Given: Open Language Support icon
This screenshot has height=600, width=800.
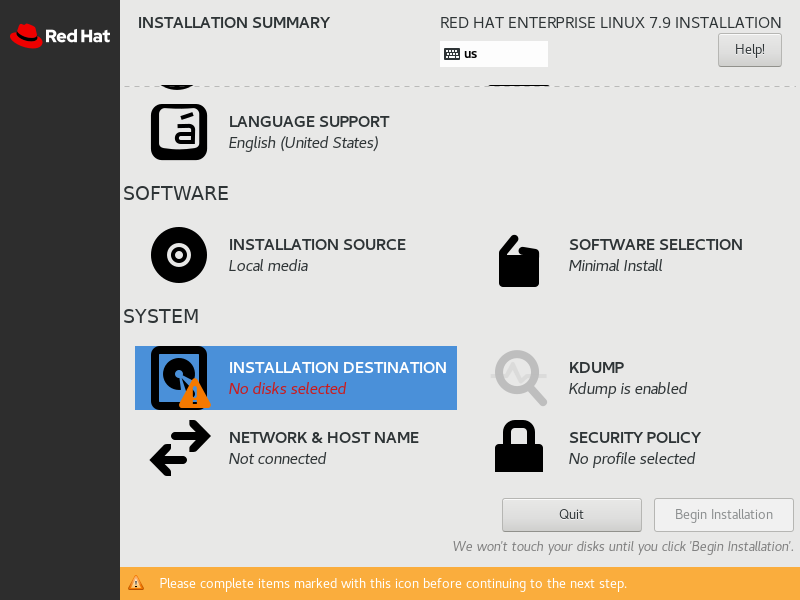Looking at the screenshot, I should 179,132.
